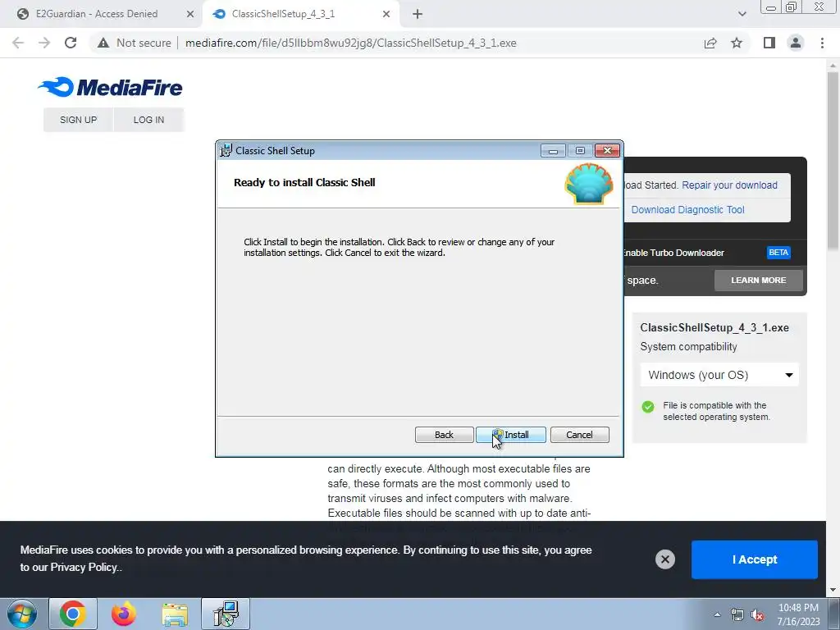Click the Classic Shell Setup title bar icon
The height and width of the screenshot is (630, 840).
226,151
